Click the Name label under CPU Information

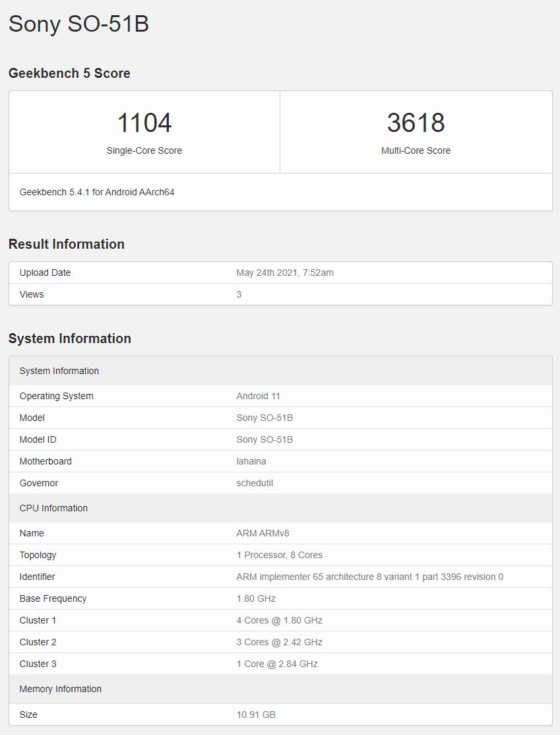tap(32, 534)
